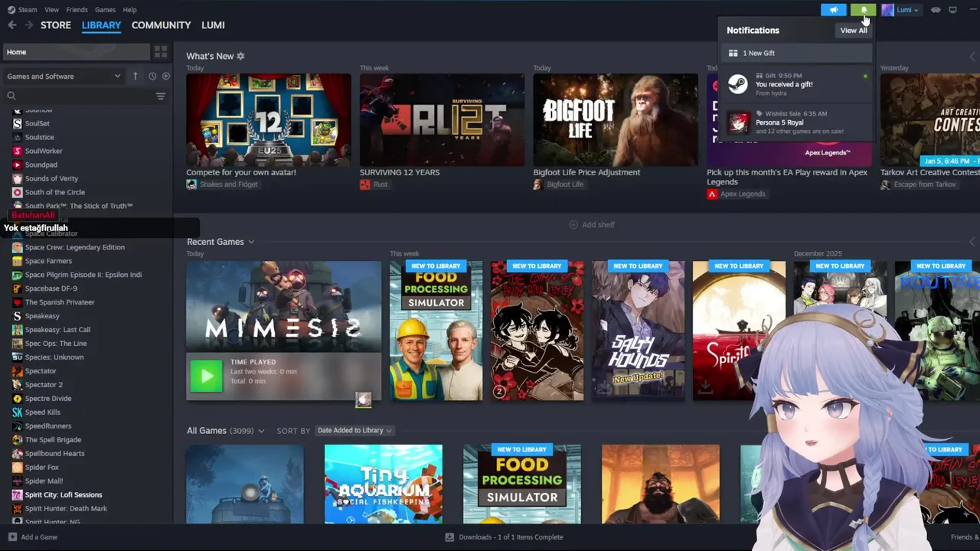Go back with the left arrow

(12, 25)
